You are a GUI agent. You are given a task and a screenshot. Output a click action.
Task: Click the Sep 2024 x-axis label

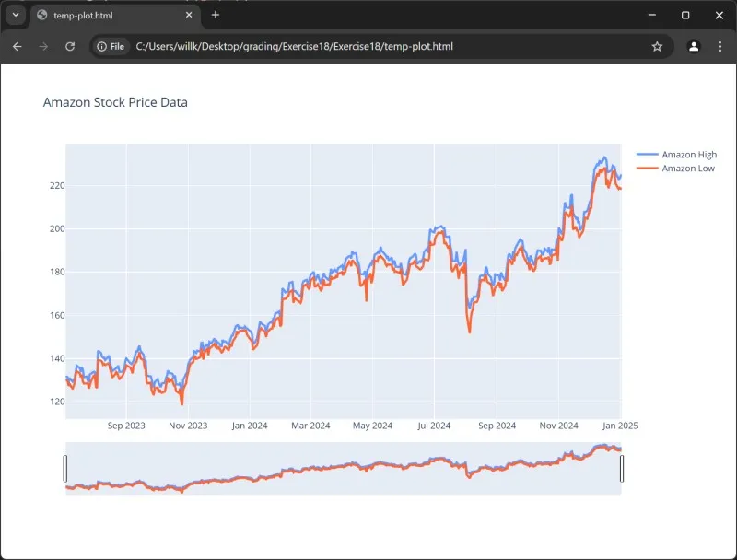(x=497, y=426)
